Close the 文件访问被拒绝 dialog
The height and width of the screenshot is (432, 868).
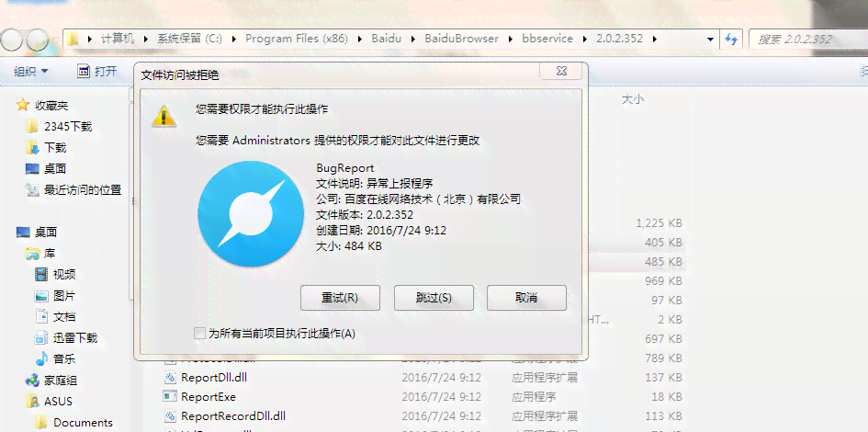click(x=561, y=72)
